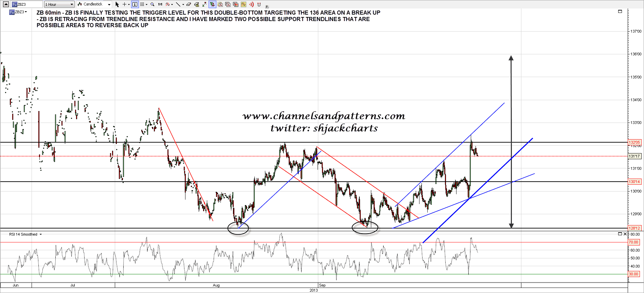The height and width of the screenshot is (293, 644).
Task: Open the Candlestick chart type dropdown
Action: pos(94,4)
